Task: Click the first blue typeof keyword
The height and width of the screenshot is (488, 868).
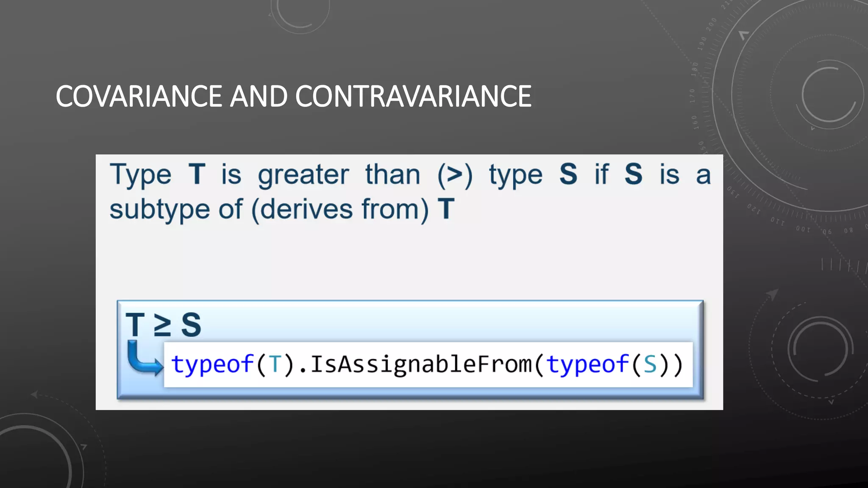Action: tap(212, 364)
